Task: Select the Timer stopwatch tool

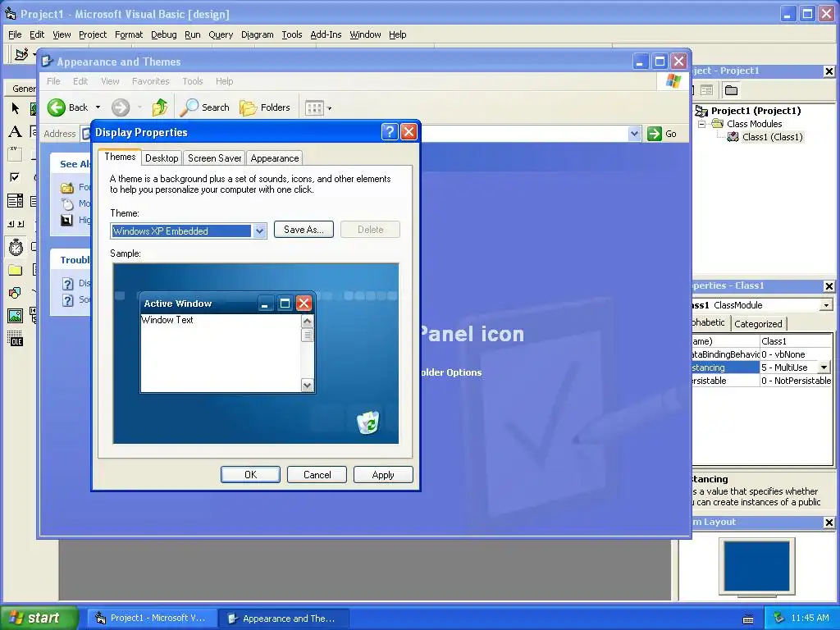Action: [16, 247]
